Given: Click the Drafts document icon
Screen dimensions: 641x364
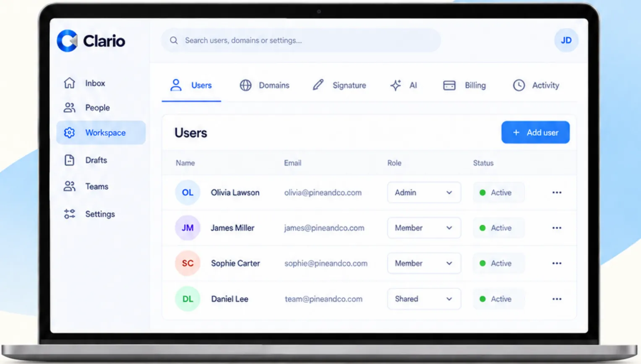Looking at the screenshot, I should point(70,160).
